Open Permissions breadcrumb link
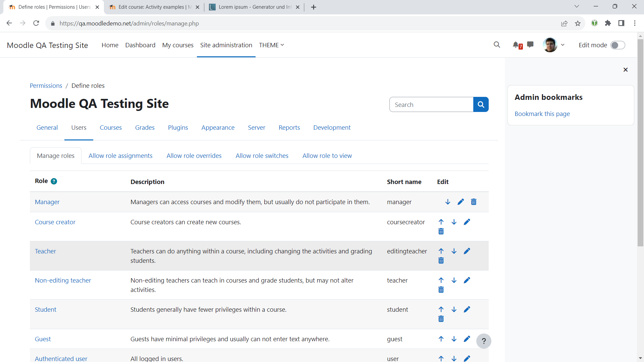Viewport: 644px width, 362px height. click(x=46, y=85)
